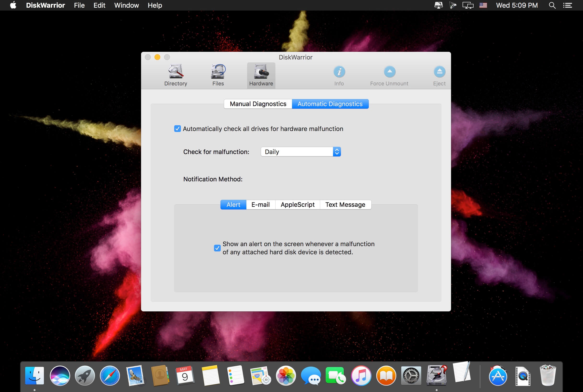
Task: Toggle automatically check all drives checkbox
Action: tap(178, 128)
